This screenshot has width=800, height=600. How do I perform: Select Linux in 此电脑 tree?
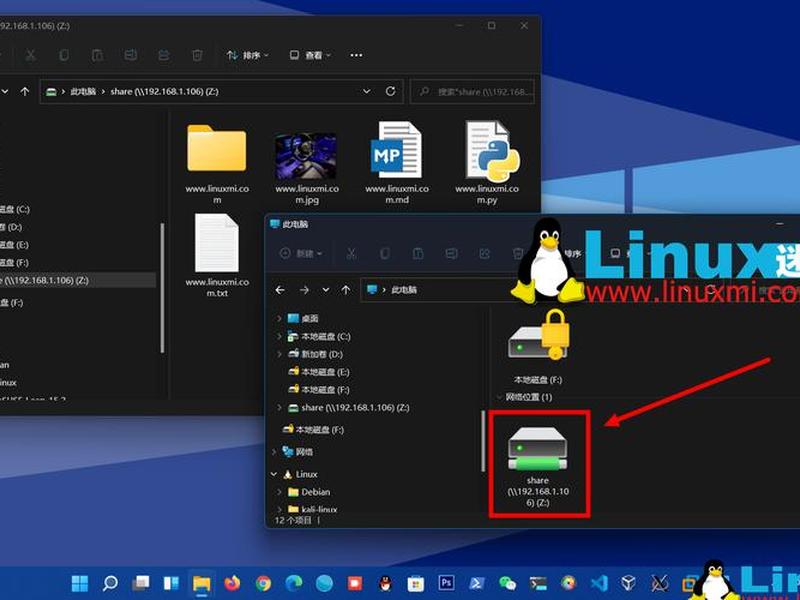300,474
